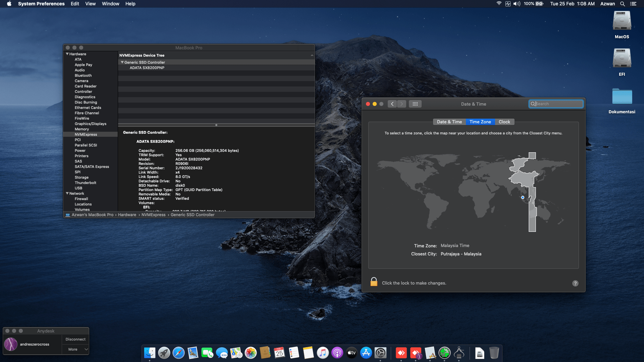Viewport: 644px width, 362px height.
Task: Click the battery status icon in menu bar
Action: pyautogui.click(x=539, y=4)
